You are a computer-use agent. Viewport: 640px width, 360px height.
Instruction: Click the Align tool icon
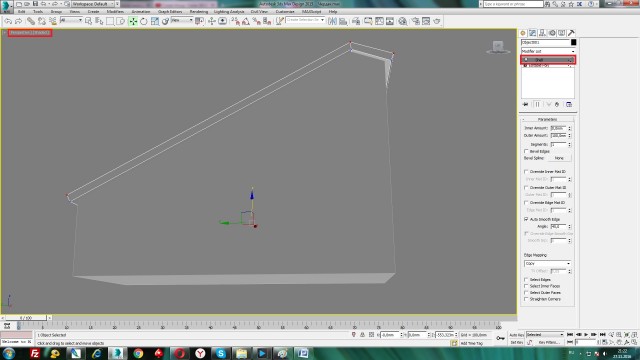click(343, 21)
